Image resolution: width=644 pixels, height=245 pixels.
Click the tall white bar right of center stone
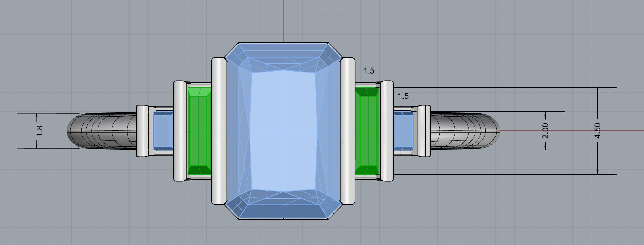[x=348, y=130]
